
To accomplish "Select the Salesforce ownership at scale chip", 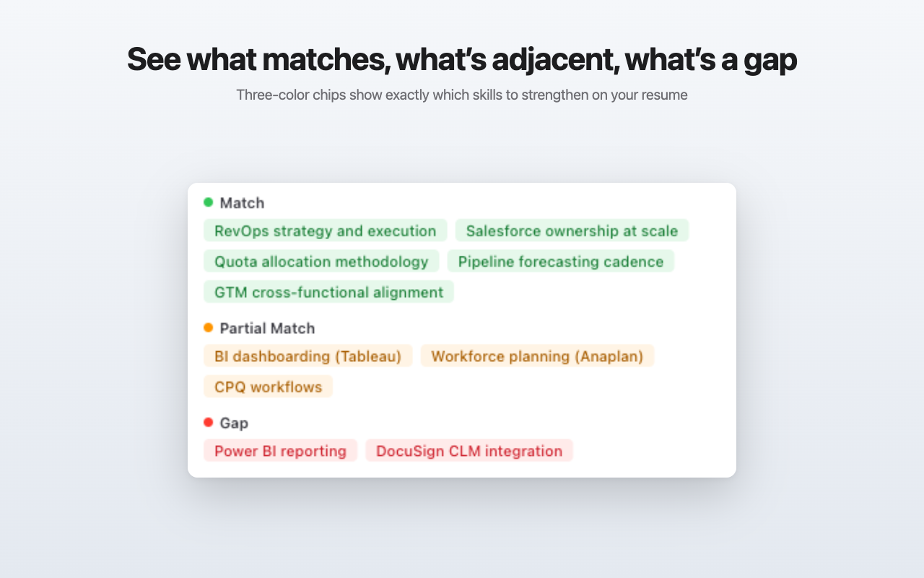I will click(x=572, y=230).
